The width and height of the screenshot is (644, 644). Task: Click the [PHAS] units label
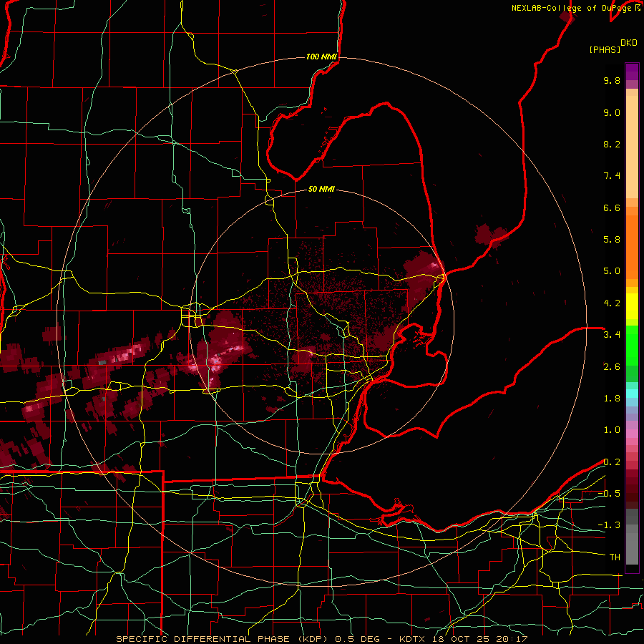[605, 49]
